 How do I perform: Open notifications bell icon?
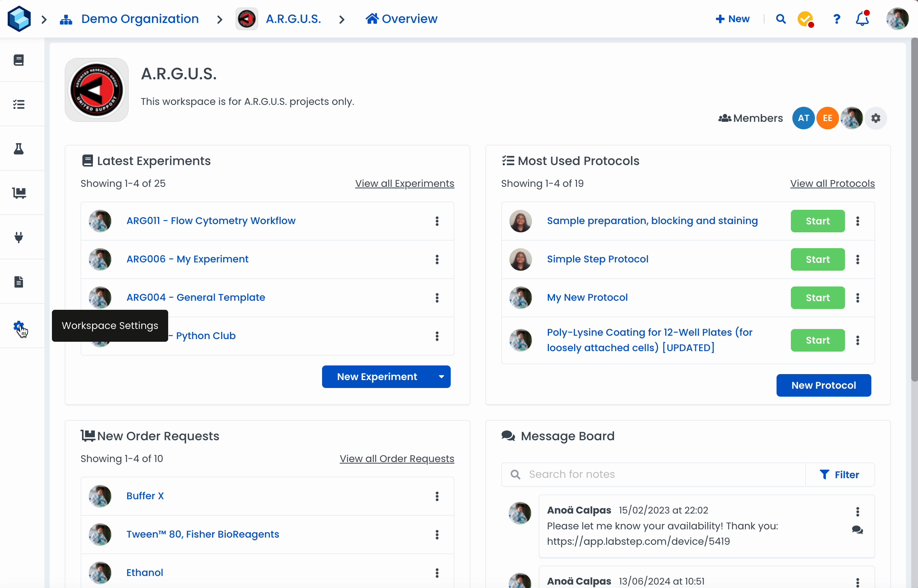[862, 19]
